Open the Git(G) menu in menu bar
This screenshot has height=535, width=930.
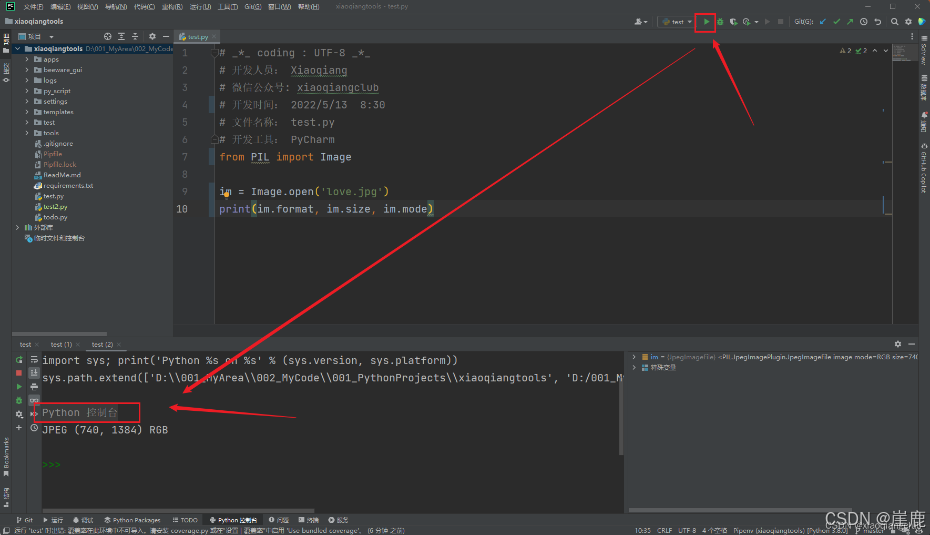(x=253, y=7)
